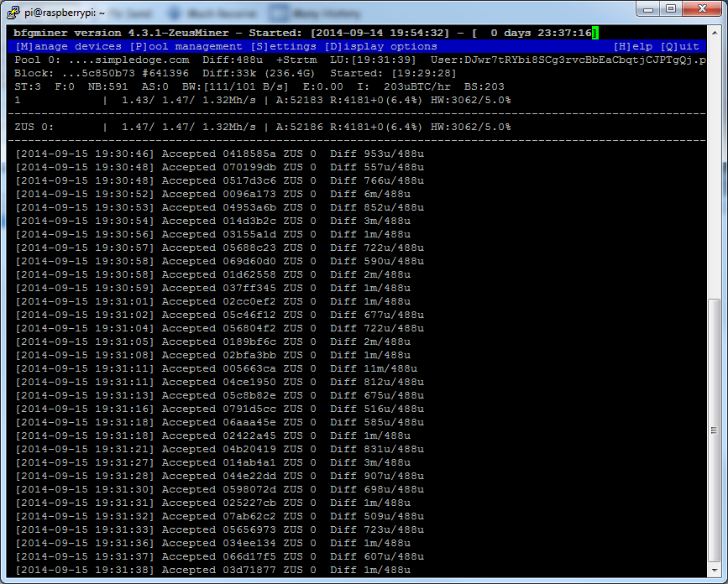The height and width of the screenshot is (584, 728).
Task: Click the bfgminer version 4.3.1-ZeusMiner text
Action: (x=121, y=33)
